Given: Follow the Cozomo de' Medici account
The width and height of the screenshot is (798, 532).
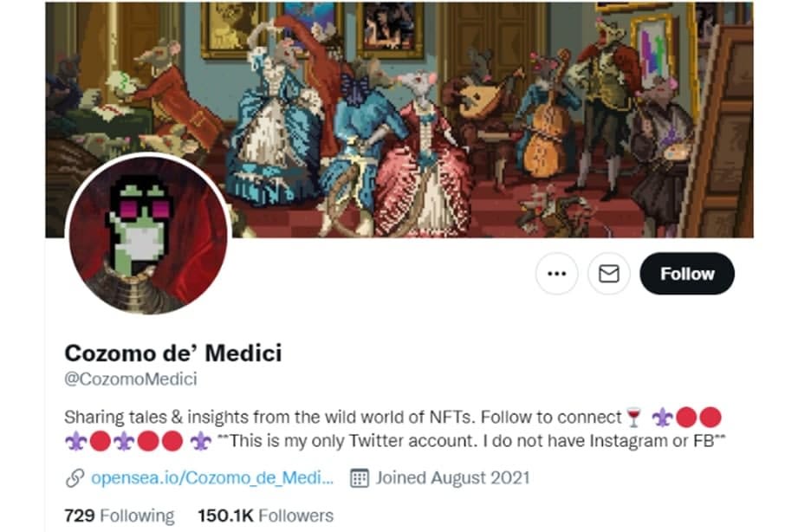Looking at the screenshot, I should (x=687, y=274).
